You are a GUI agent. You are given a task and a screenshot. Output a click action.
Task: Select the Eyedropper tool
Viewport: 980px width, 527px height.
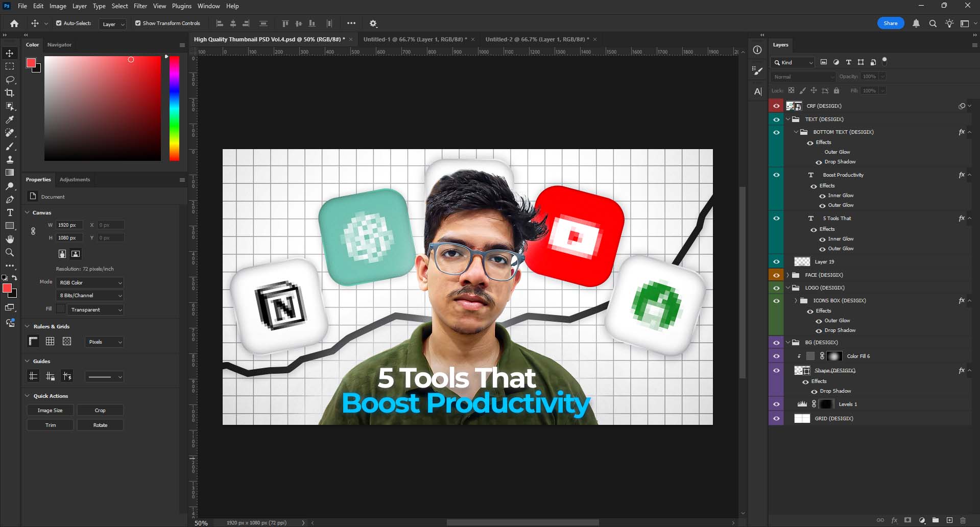tap(10, 119)
